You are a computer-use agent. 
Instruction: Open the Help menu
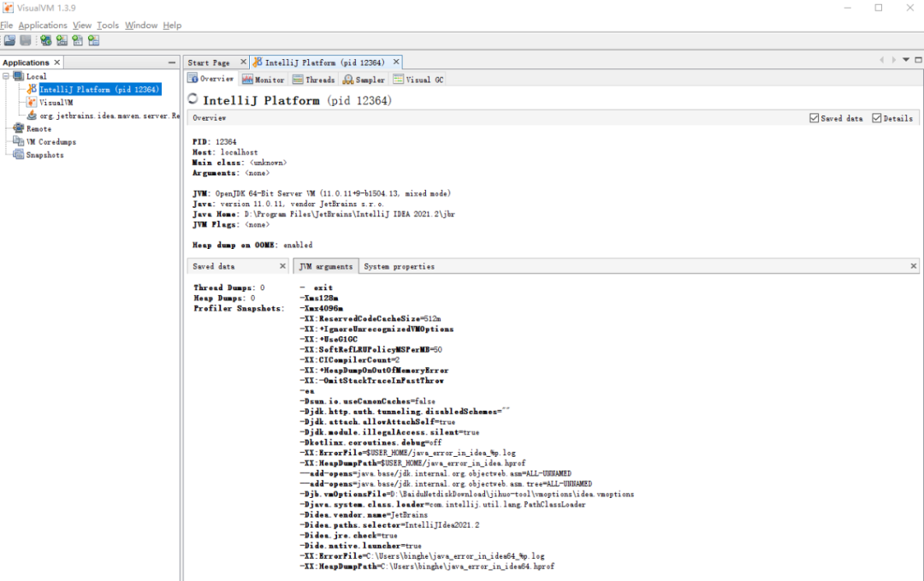click(172, 26)
